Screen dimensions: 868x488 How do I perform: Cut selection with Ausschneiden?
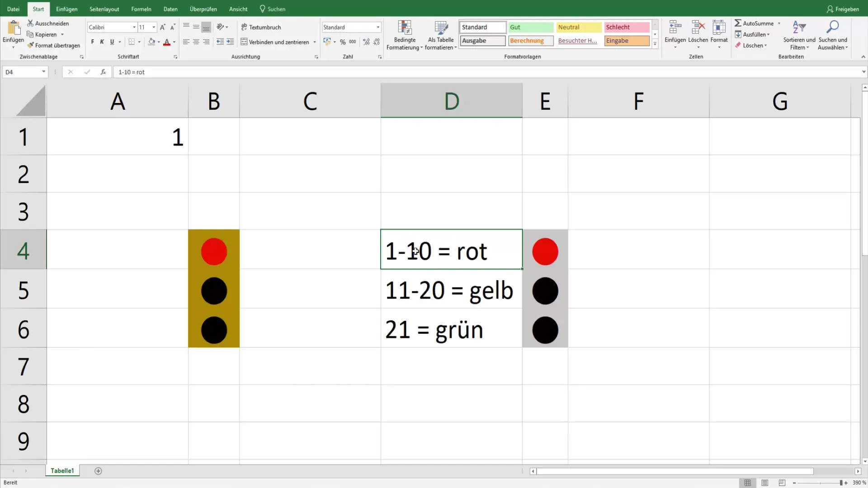48,23
